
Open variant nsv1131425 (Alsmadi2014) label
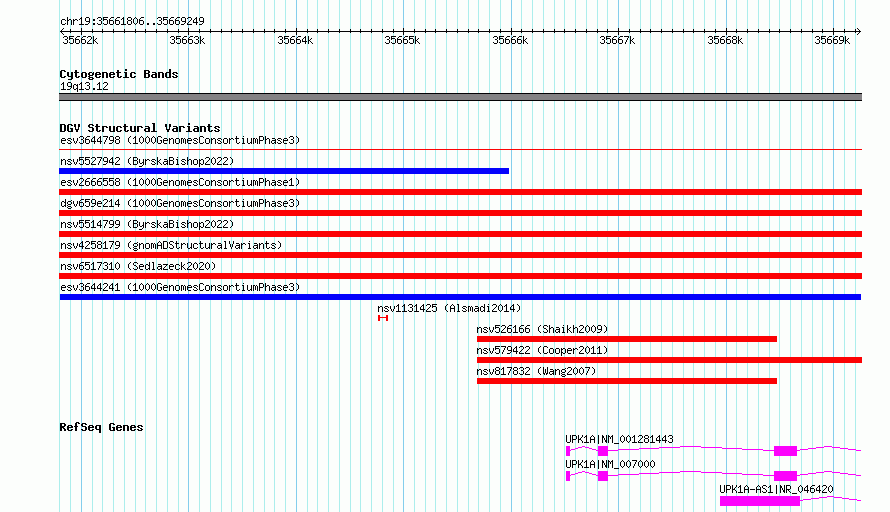click(449, 308)
